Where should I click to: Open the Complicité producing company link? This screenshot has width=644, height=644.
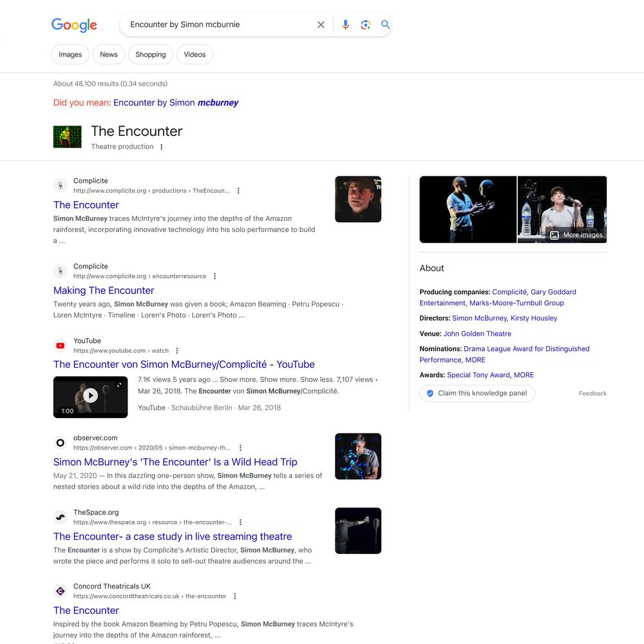509,292
